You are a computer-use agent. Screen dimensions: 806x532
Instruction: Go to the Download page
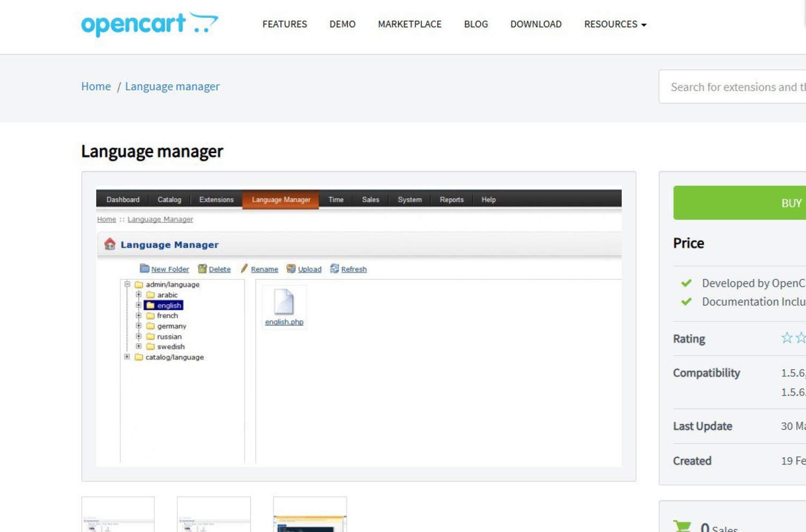536,24
